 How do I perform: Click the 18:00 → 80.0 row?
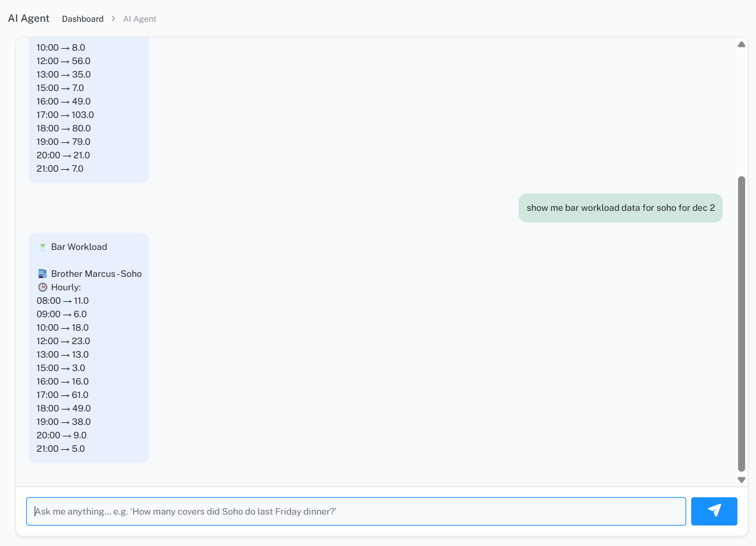click(63, 129)
